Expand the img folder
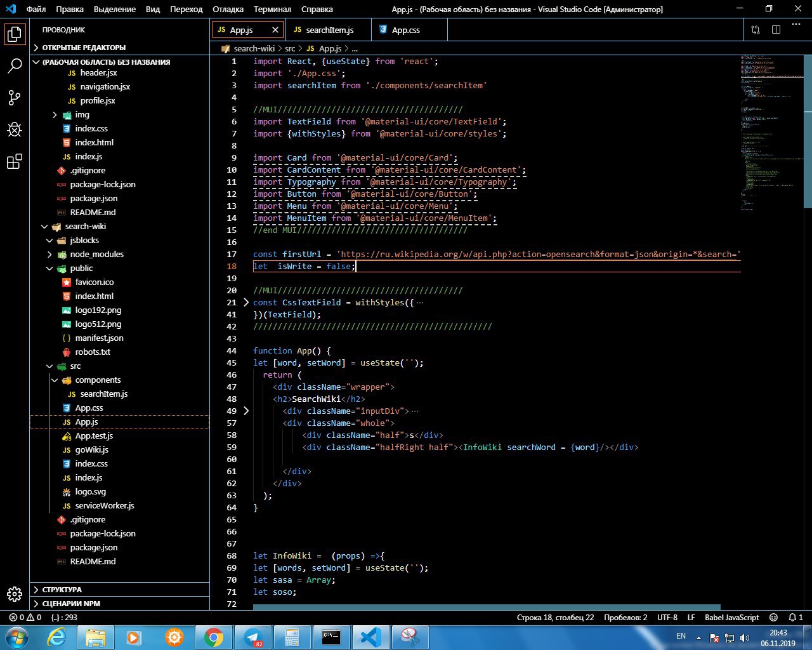This screenshot has height=650, width=812. [55, 115]
